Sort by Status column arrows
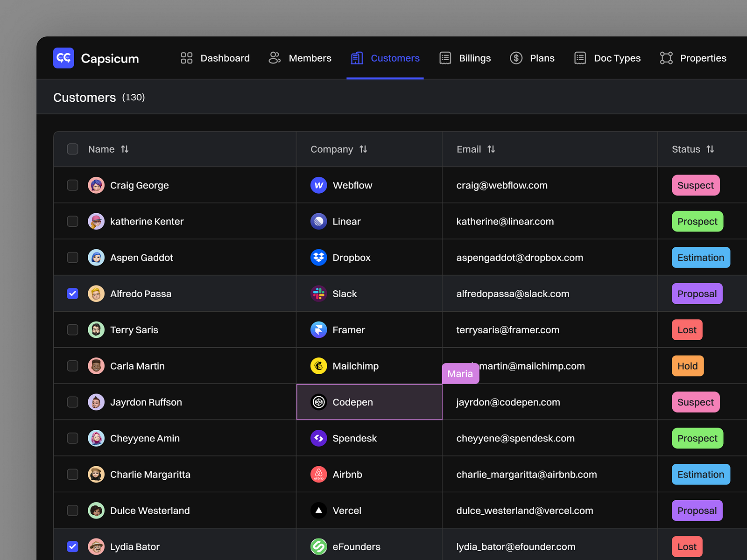The image size is (747, 560). [710, 149]
